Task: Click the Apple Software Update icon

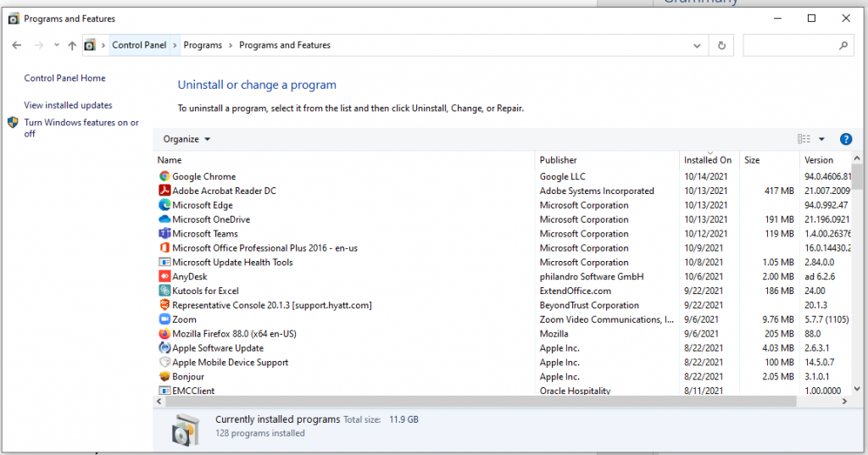Action: pos(164,348)
